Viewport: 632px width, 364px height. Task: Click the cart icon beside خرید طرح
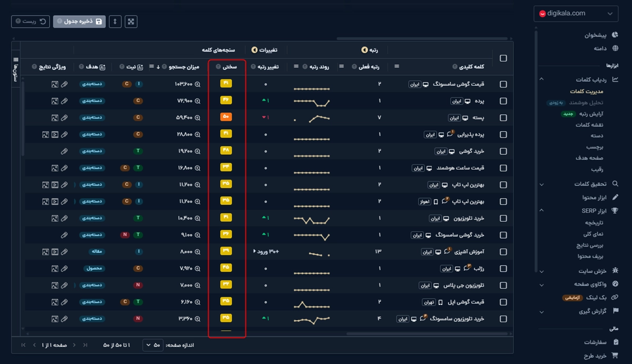[615, 356]
